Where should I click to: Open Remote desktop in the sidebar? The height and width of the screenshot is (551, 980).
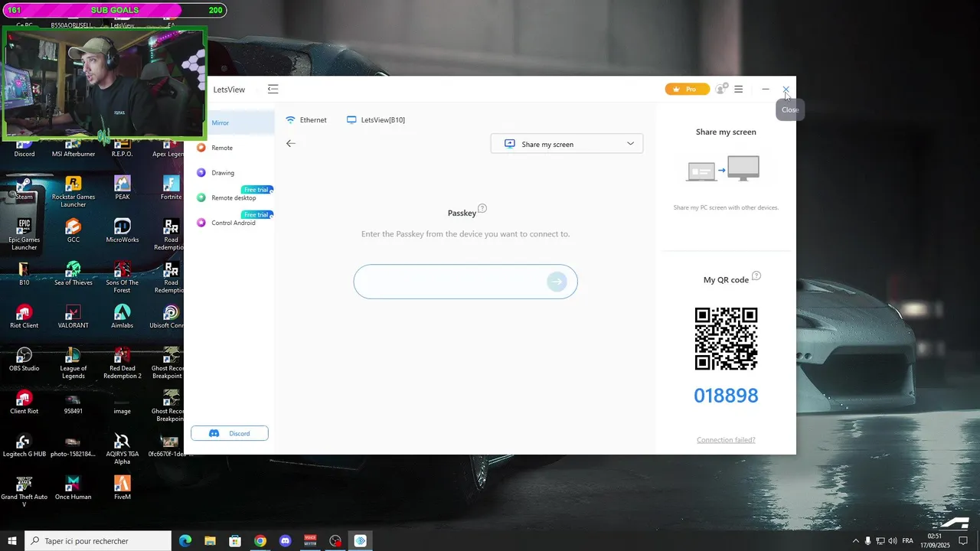233,197
